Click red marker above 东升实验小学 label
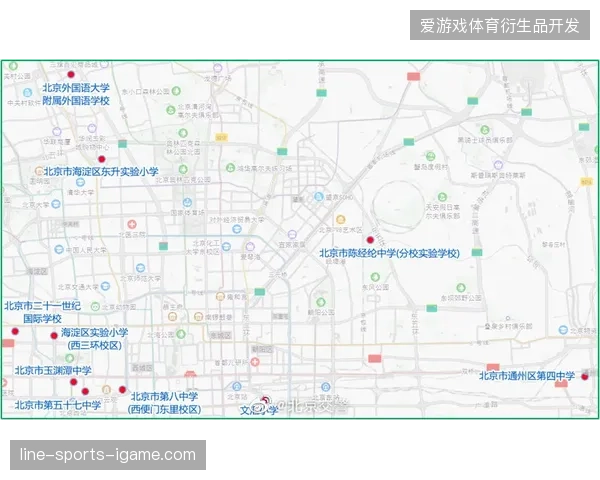This screenshot has height=480, width=600. pos(101,159)
